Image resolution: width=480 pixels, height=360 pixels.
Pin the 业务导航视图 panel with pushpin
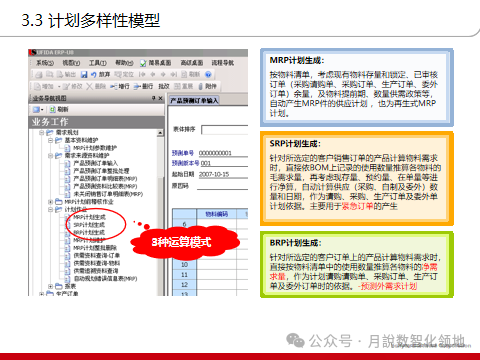pos(154,98)
